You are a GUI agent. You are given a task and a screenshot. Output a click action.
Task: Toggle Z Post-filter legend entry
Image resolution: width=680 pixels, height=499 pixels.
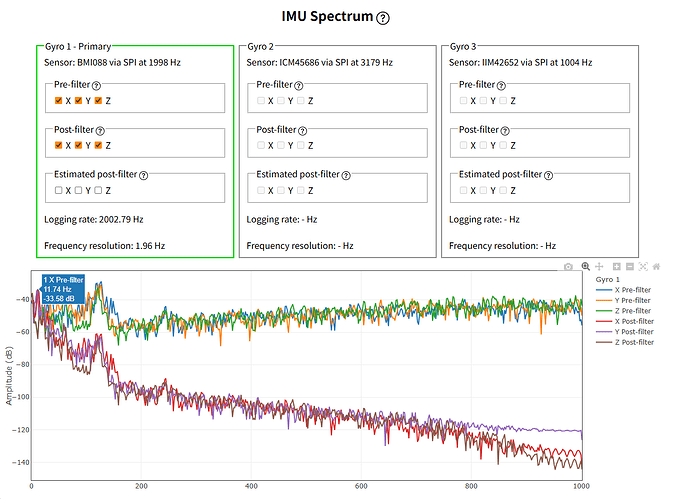pos(632,342)
